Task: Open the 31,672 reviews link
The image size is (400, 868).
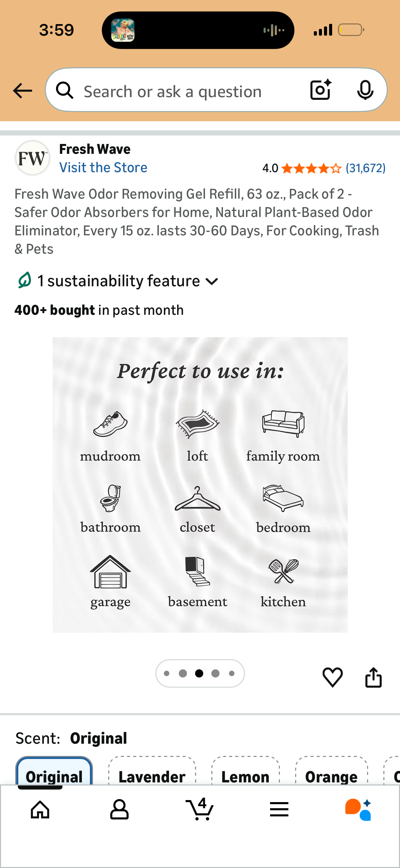Action: coord(365,168)
